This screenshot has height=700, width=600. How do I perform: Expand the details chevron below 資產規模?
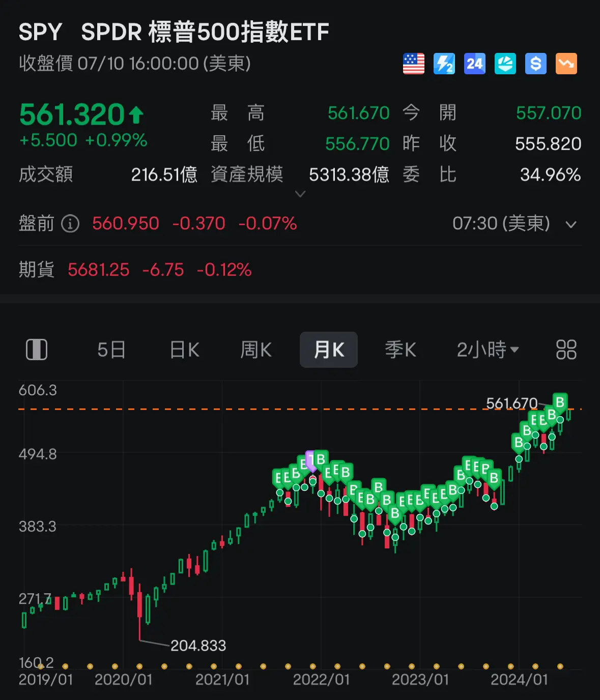300,194
